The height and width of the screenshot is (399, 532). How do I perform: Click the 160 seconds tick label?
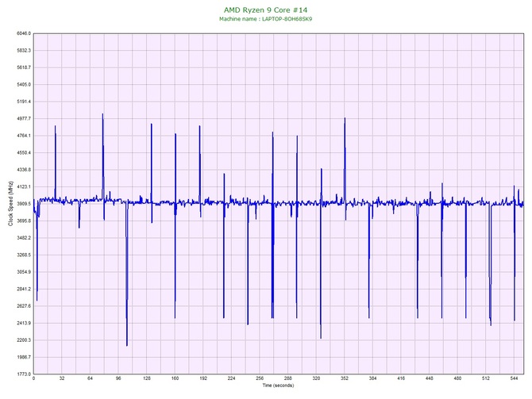175,378
